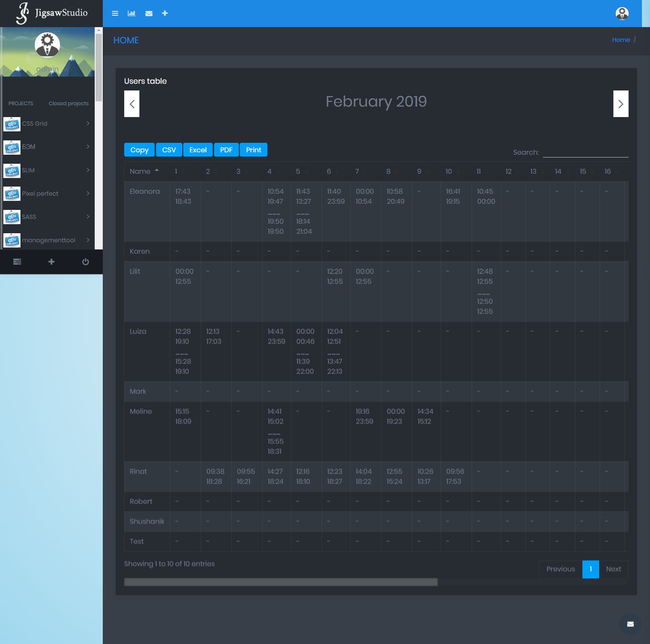Screen dimensions: 650x644
Task: Open the SASS project
Action: pyautogui.click(x=29, y=217)
